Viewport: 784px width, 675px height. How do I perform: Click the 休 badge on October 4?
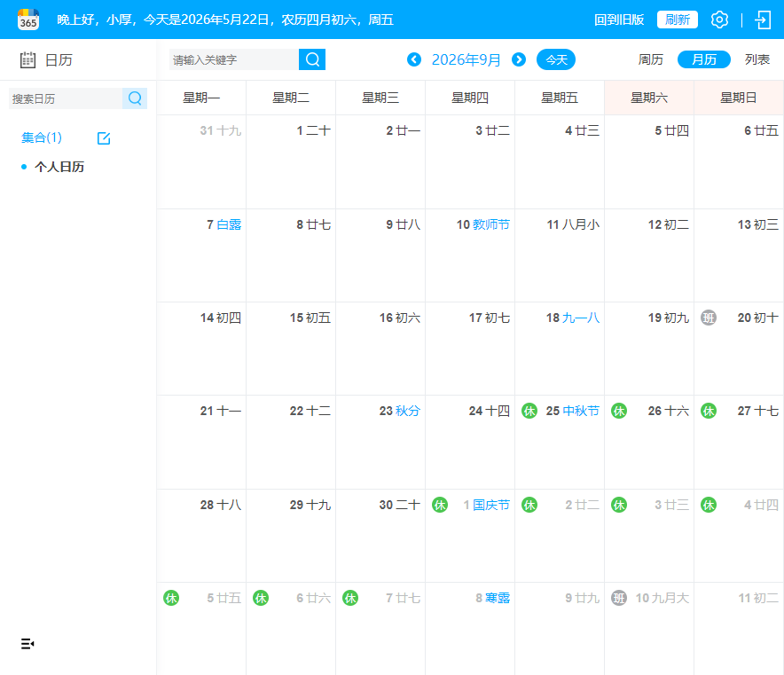(709, 505)
